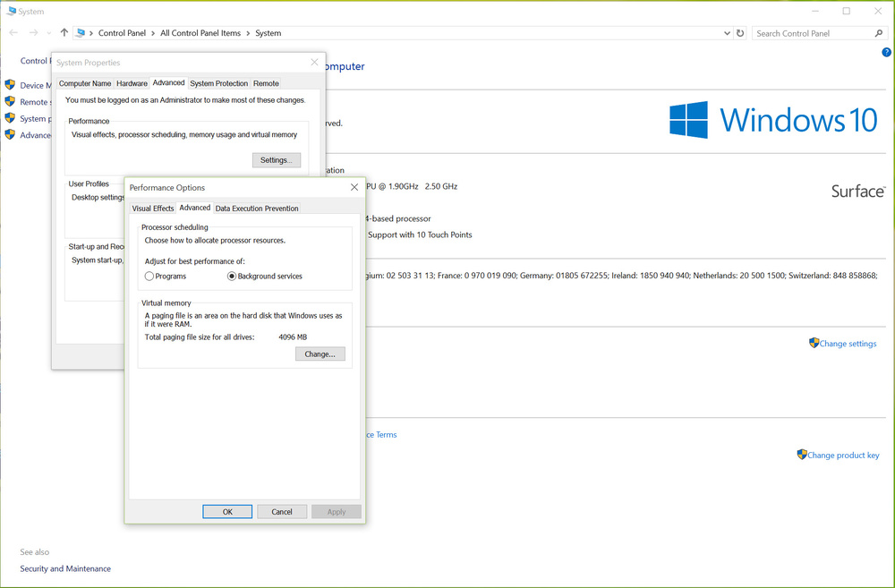Click the Administrator logon notice text
Screen dimensions: 895x588
pyautogui.click(x=185, y=100)
